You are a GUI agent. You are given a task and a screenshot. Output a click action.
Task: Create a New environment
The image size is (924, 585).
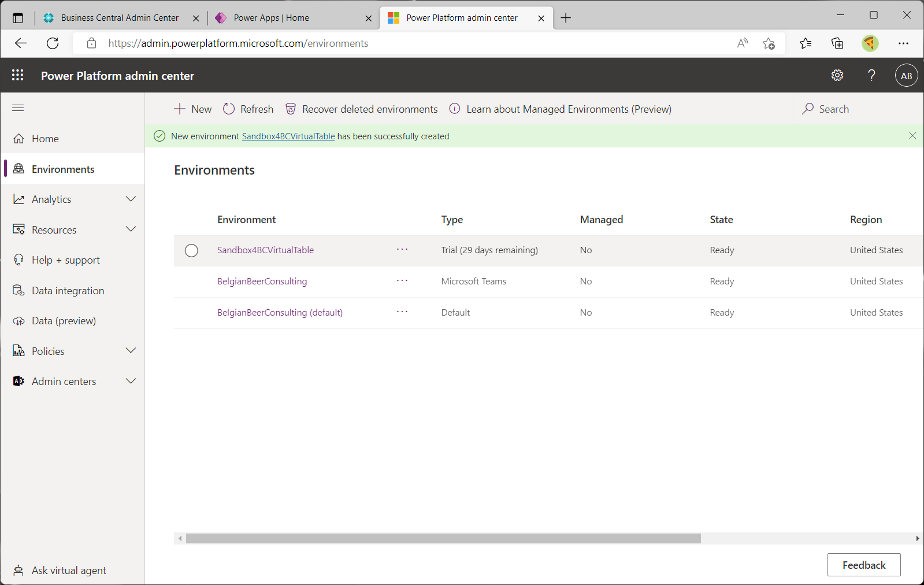click(193, 109)
